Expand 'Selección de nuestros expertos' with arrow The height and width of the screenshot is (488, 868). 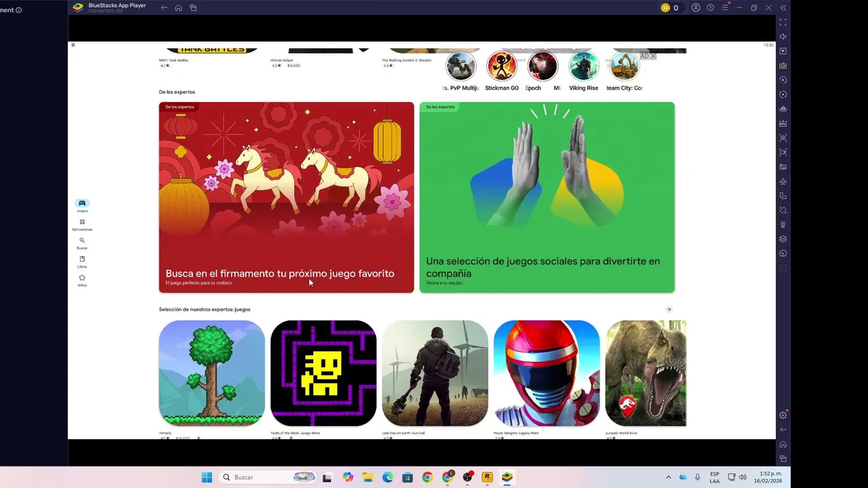(669, 310)
